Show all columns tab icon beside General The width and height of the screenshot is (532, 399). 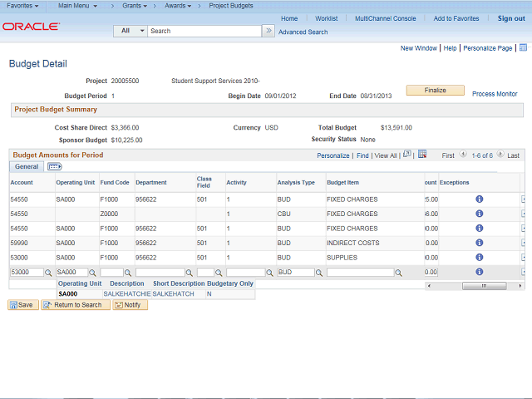(x=54, y=167)
